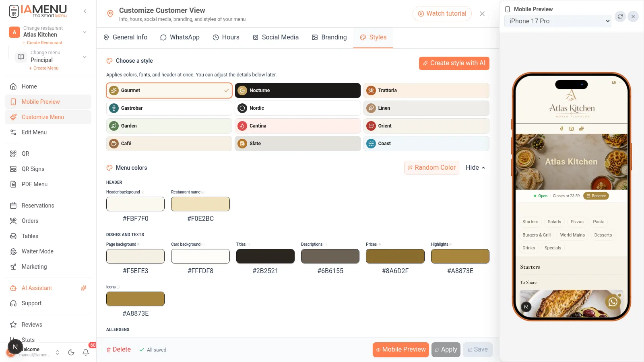Select the Cantina style

[x=297, y=126]
